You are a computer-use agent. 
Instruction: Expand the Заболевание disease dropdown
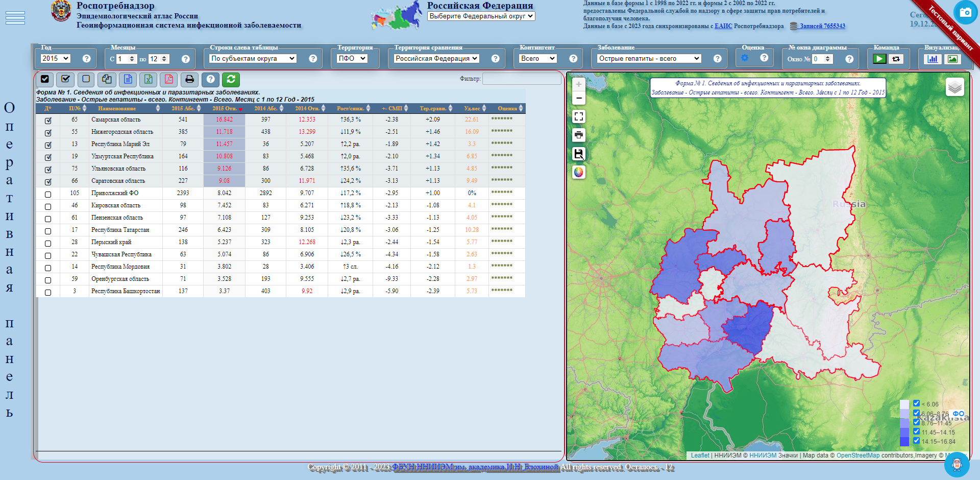point(649,59)
